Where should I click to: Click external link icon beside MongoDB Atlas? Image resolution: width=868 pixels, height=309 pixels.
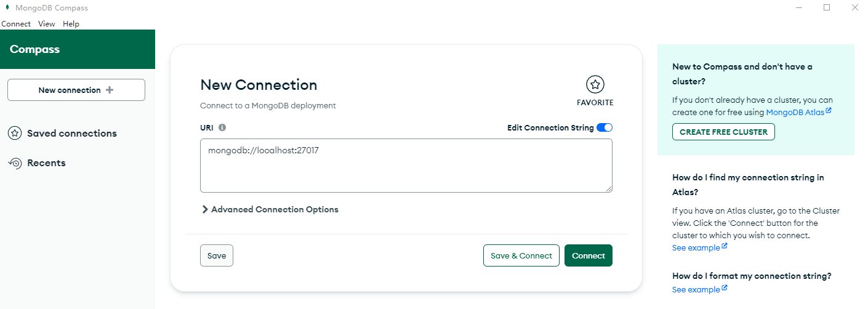[829, 111]
